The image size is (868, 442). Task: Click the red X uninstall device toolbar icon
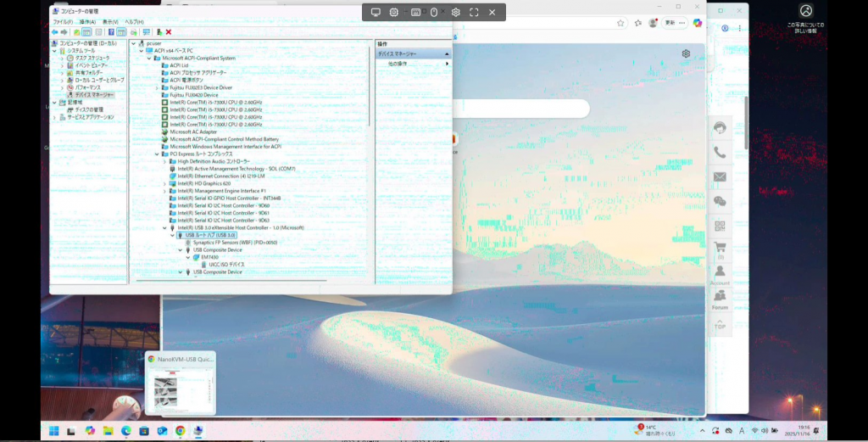169,32
